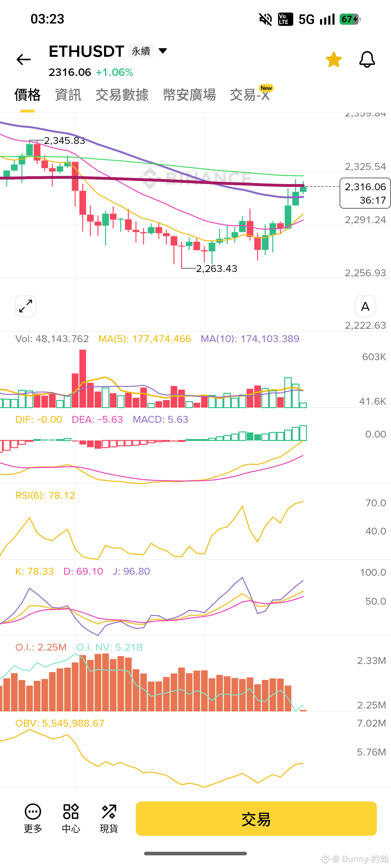Toggle the favorite star icon

click(x=333, y=60)
